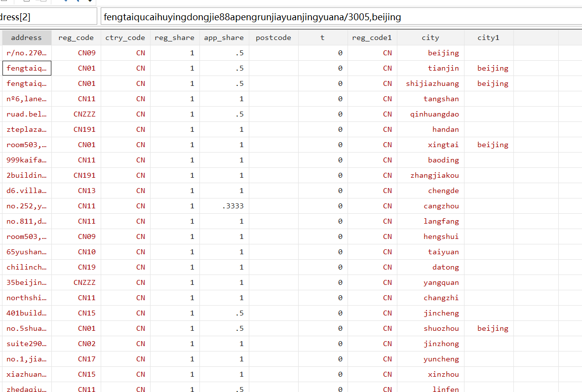582x392 pixels.
Task: Select address cell 'r/no.270…'
Action: [27, 53]
